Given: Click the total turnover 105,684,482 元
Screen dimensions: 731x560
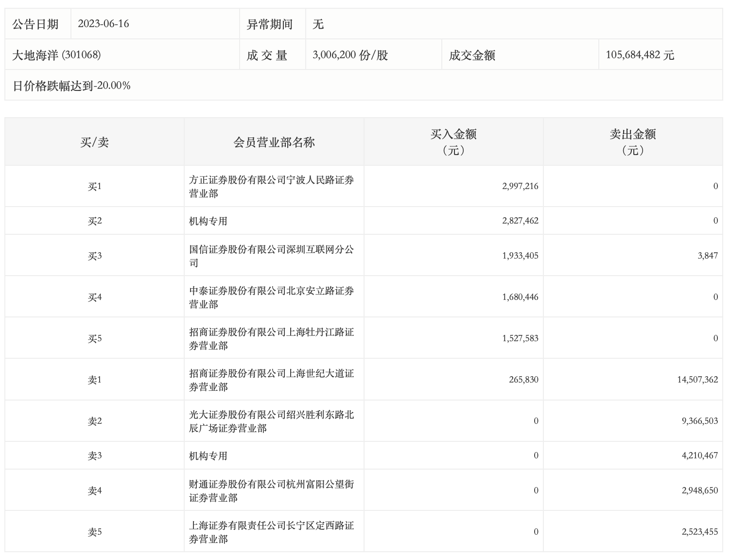Looking at the screenshot, I should point(640,55).
